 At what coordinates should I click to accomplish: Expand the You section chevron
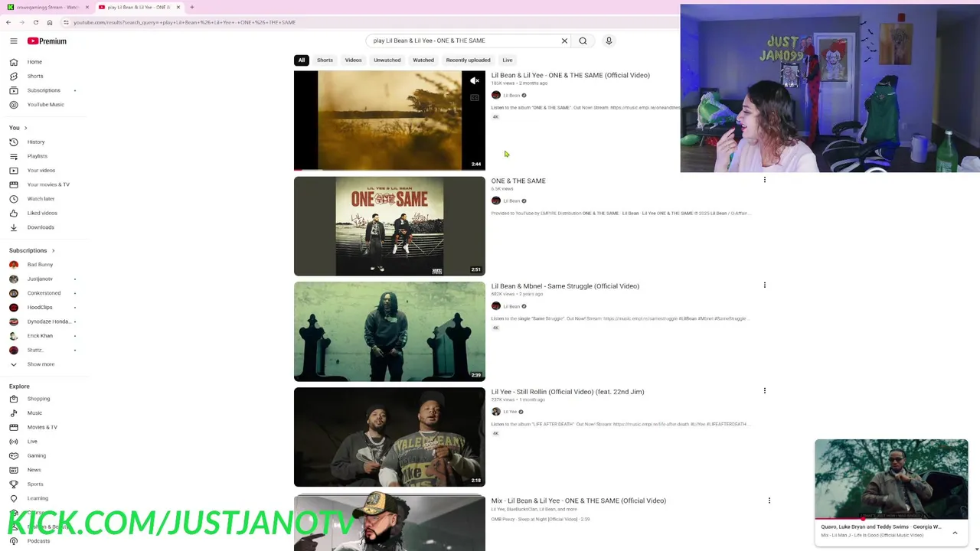tap(25, 128)
